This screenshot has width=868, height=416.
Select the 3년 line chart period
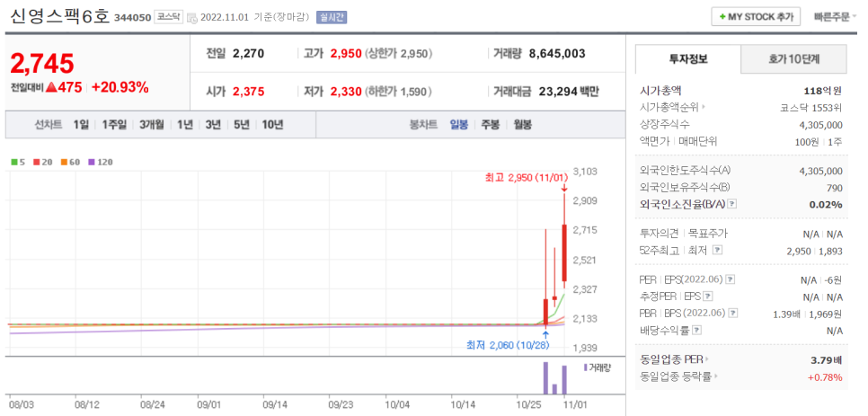click(x=213, y=125)
